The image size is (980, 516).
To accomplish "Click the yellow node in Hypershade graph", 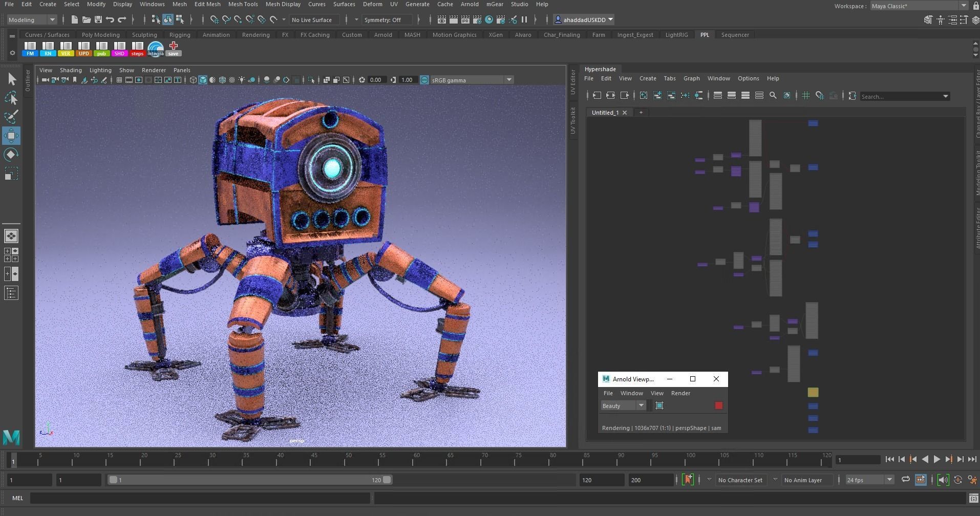I will point(813,393).
